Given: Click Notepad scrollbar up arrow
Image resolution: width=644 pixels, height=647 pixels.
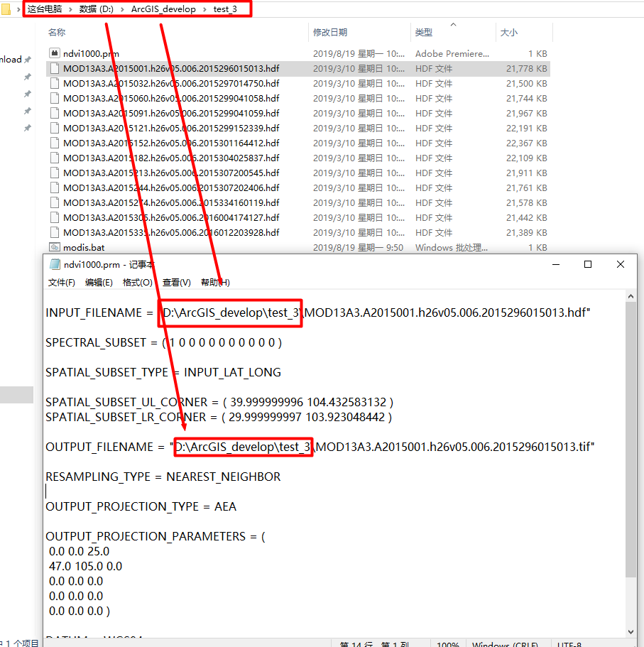Looking at the screenshot, I should [x=631, y=296].
